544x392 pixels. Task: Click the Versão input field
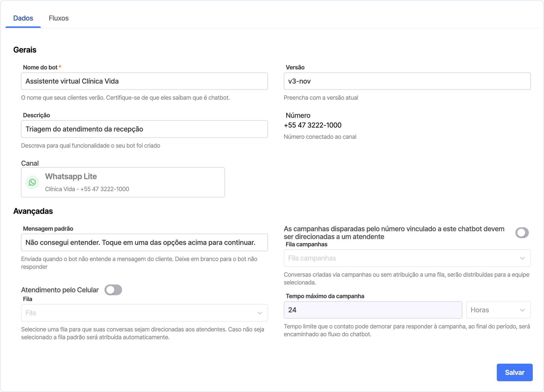pyautogui.click(x=407, y=81)
